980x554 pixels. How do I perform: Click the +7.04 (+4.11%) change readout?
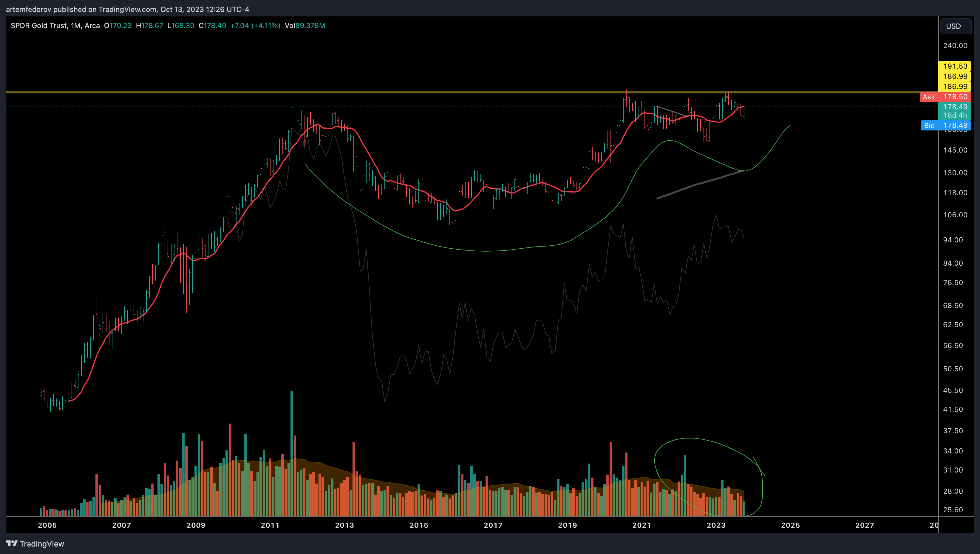pyautogui.click(x=255, y=25)
